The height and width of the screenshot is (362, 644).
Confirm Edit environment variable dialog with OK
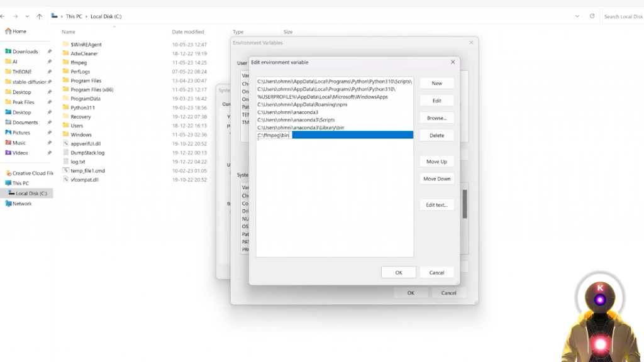(398, 273)
